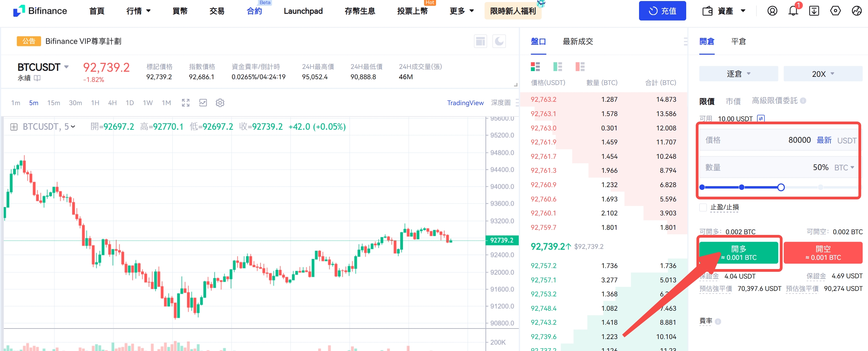Open the user account profile icon
868x351 pixels.
(x=772, y=11)
